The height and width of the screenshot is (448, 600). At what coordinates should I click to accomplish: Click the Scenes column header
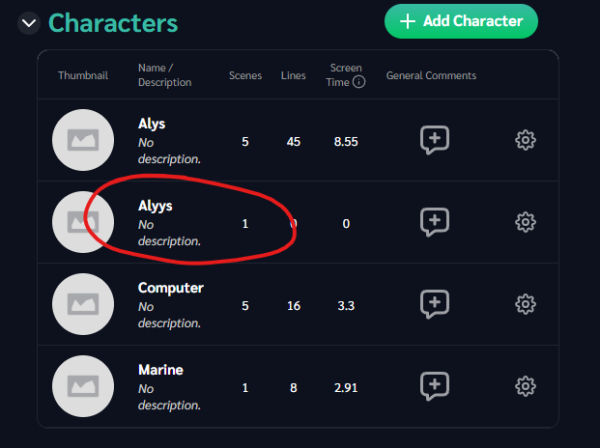click(x=245, y=76)
